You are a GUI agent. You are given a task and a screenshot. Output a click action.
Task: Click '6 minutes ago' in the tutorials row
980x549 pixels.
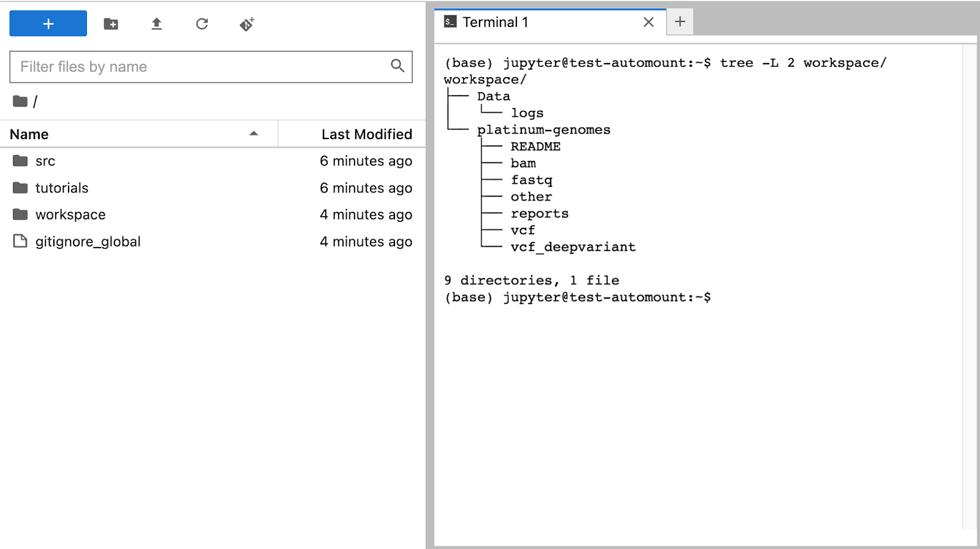[366, 188]
